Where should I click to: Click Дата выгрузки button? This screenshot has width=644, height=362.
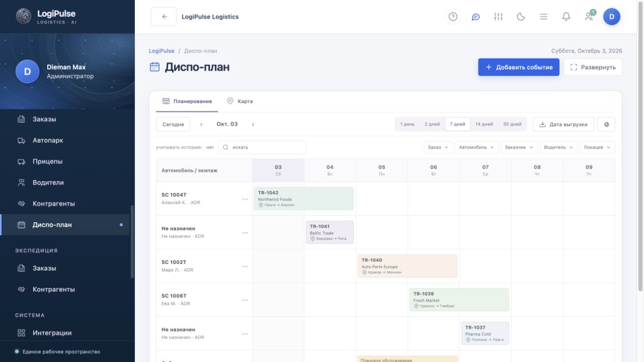click(x=563, y=124)
